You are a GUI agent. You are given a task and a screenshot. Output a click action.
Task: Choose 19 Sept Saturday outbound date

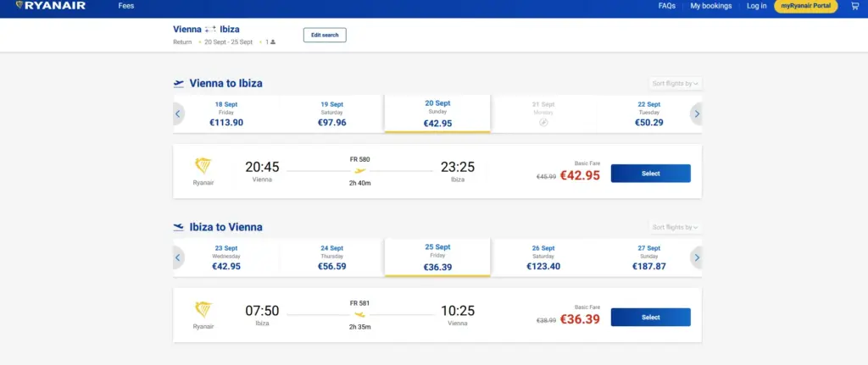(x=332, y=114)
